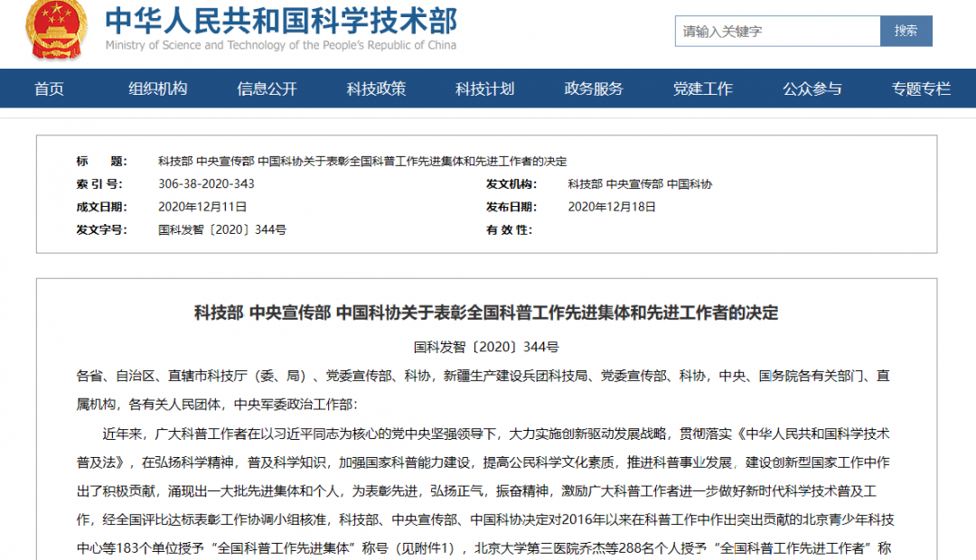
Task: Click the line starting 中心等183个单位授予
Action: point(483,548)
